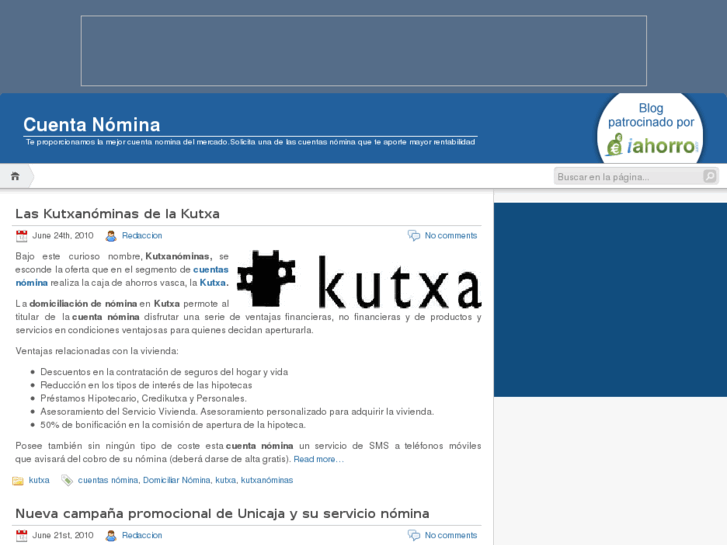Open the 'kutxanóminas' tag link
The height and width of the screenshot is (545, 727).
pyautogui.click(x=267, y=480)
